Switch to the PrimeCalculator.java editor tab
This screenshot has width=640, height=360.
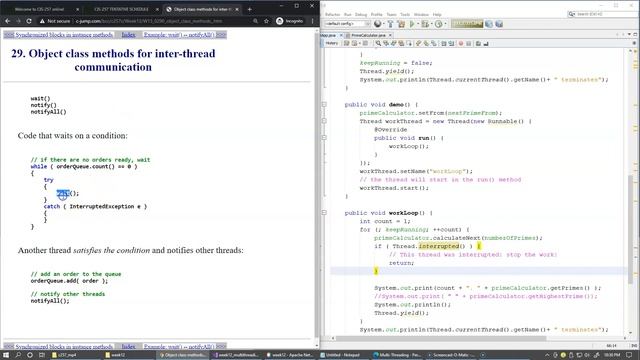click(x=369, y=36)
